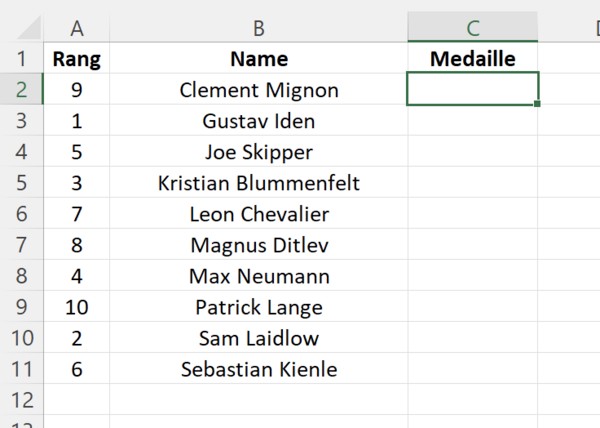Image resolution: width=600 pixels, height=428 pixels.
Task: Select cell containing Kristian Blummenfelt
Action: 259,182
